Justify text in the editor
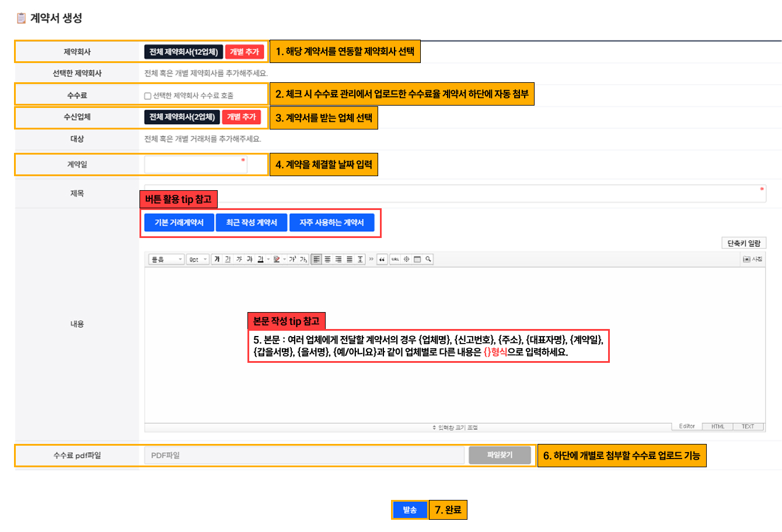Screen dimensions: 782x532 [350, 259]
